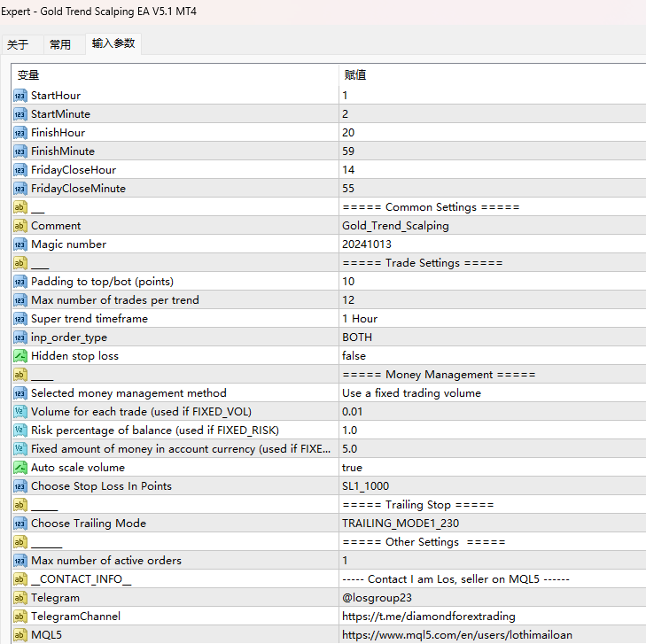Click the boolean icon beside Auto scale volume
Image resolution: width=646 pixels, height=644 pixels.
tap(19, 468)
